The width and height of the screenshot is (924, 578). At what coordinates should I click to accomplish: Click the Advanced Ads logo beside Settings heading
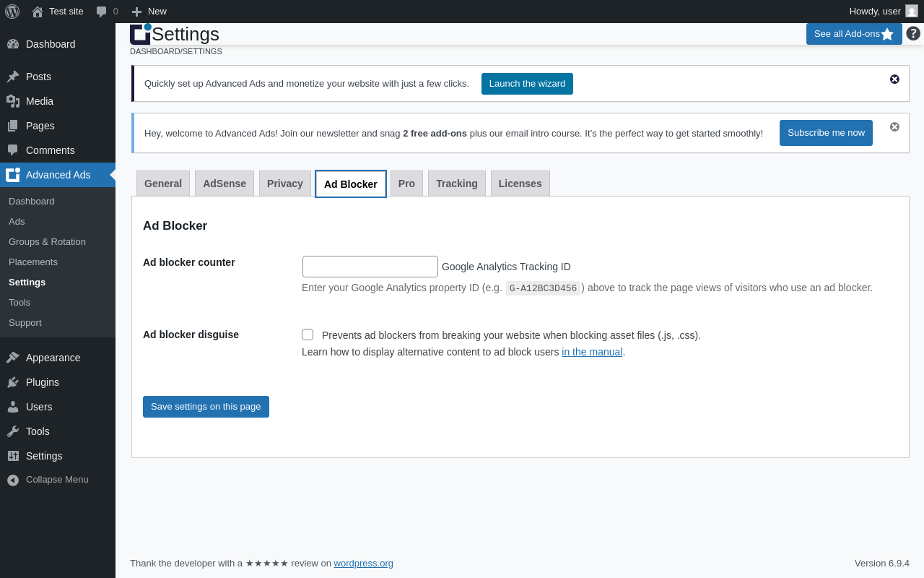click(x=140, y=34)
